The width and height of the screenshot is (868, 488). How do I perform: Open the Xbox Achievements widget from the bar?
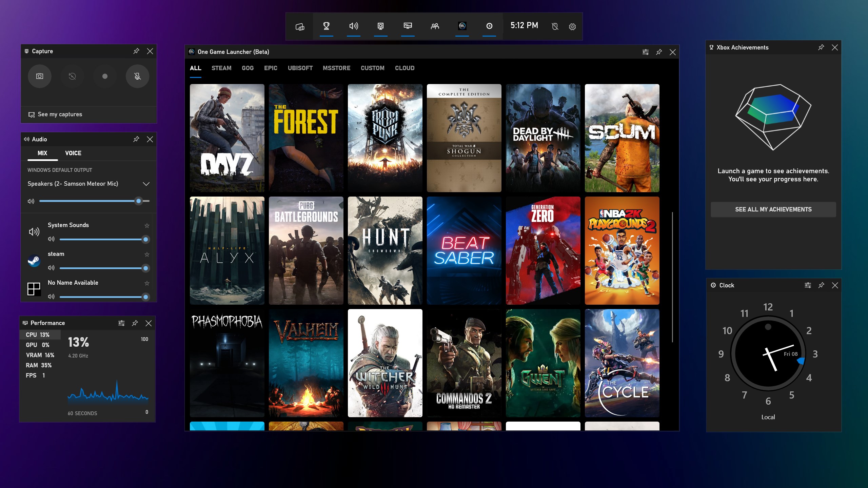(326, 26)
